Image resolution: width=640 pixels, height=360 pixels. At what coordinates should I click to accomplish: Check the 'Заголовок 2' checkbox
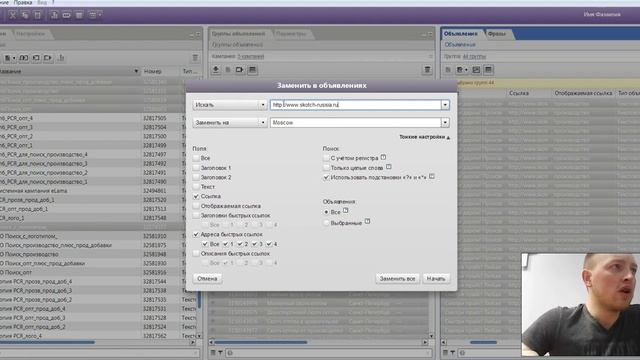point(196,177)
